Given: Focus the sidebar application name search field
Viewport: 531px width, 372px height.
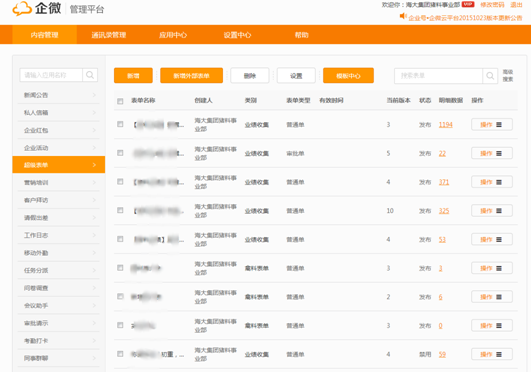Looking at the screenshot, I should tap(51, 75).
